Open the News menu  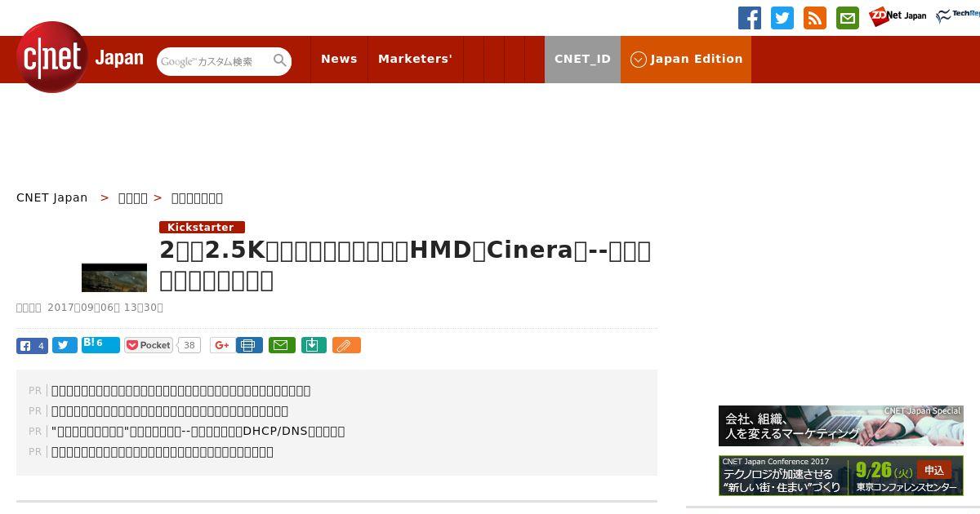click(x=339, y=59)
